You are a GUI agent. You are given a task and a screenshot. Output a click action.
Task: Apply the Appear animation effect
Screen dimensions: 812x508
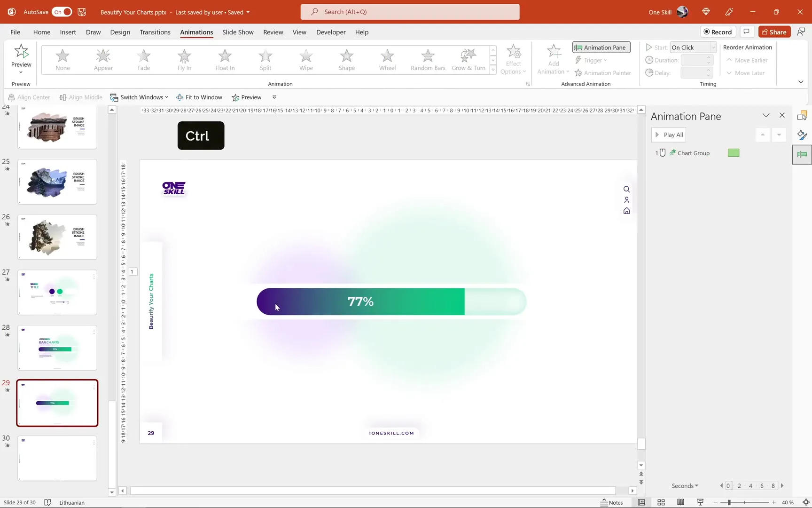(103, 60)
